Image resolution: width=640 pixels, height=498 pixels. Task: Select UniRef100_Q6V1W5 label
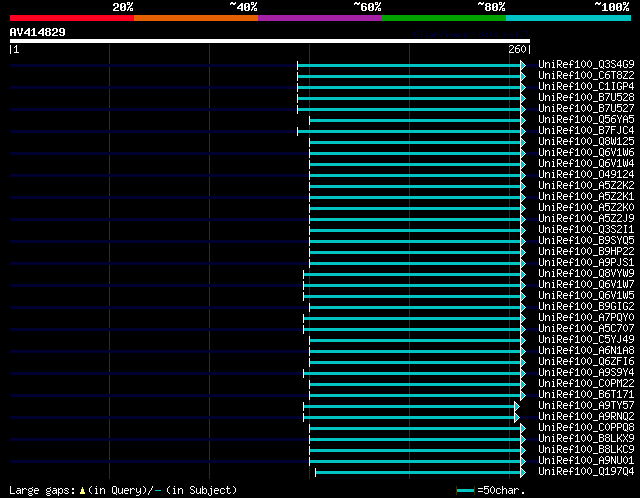click(x=586, y=296)
